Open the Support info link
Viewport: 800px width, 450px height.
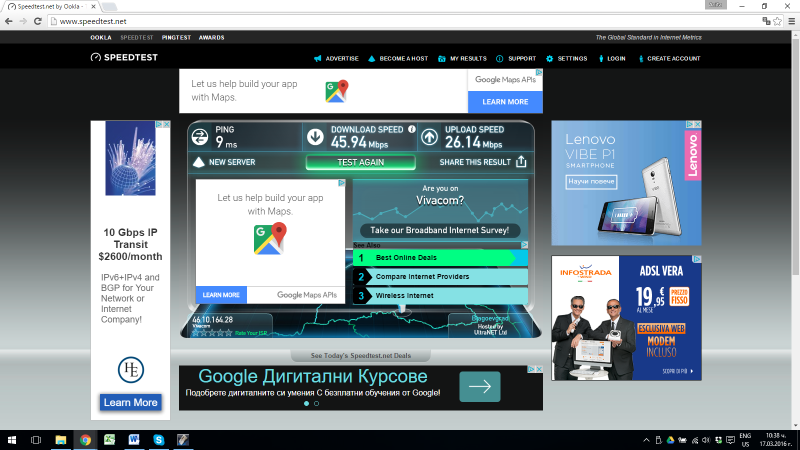pyautogui.click(x=516, y=59)
